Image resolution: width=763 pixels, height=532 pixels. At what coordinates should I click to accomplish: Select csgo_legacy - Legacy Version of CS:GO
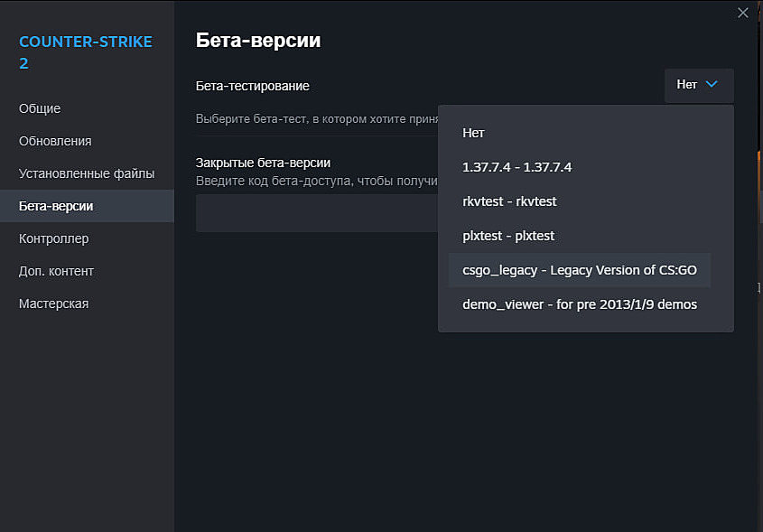tap(579, 270)
